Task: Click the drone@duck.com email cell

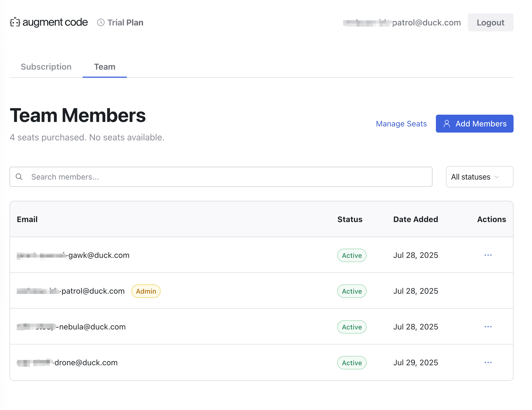Action: tap(67, 362)
